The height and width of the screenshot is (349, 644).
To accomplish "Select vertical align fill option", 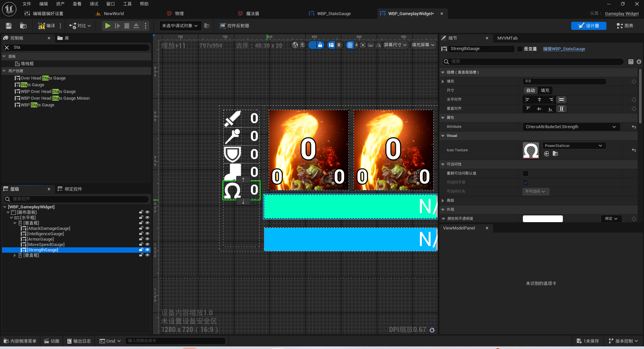I will [561, 109].
